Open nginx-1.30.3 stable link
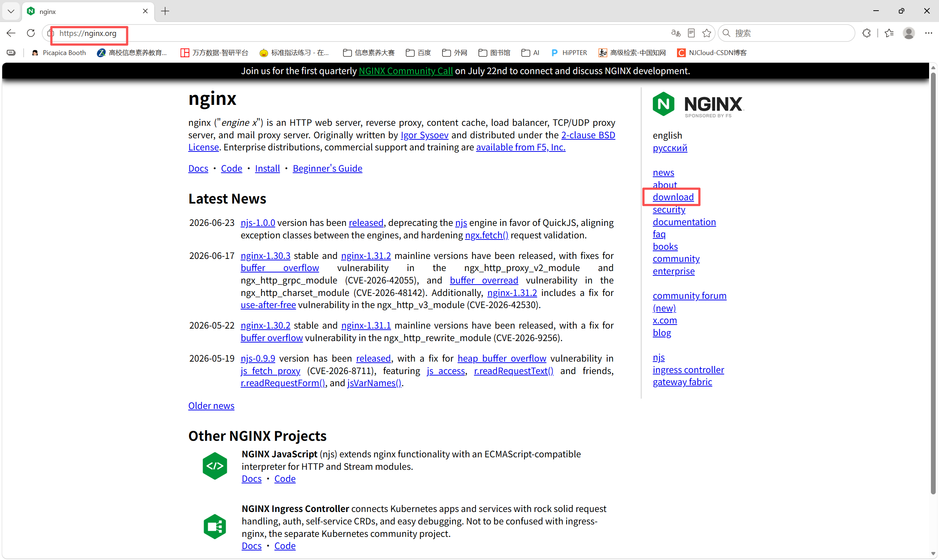Image resolution: width=939 pixels, height=560 pixels. pos(265,256)
